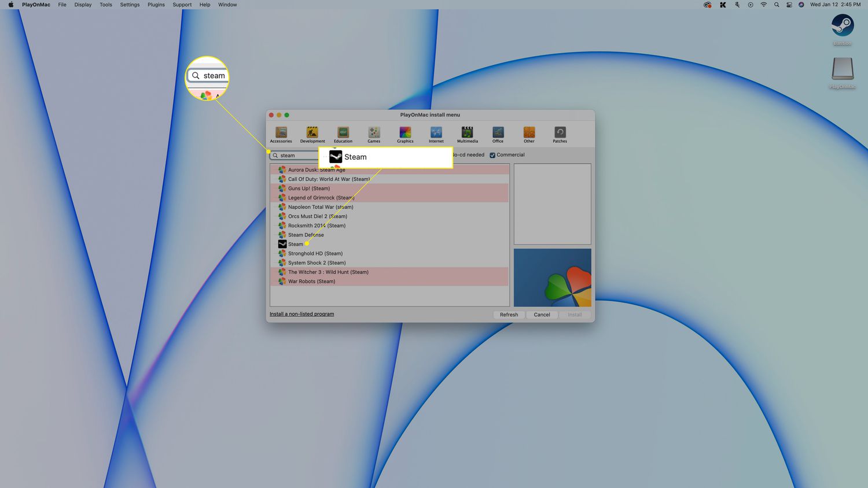The image size is (868, 488).
Task: Open the Tools menu in menu bar
Action: pos(106,5)
